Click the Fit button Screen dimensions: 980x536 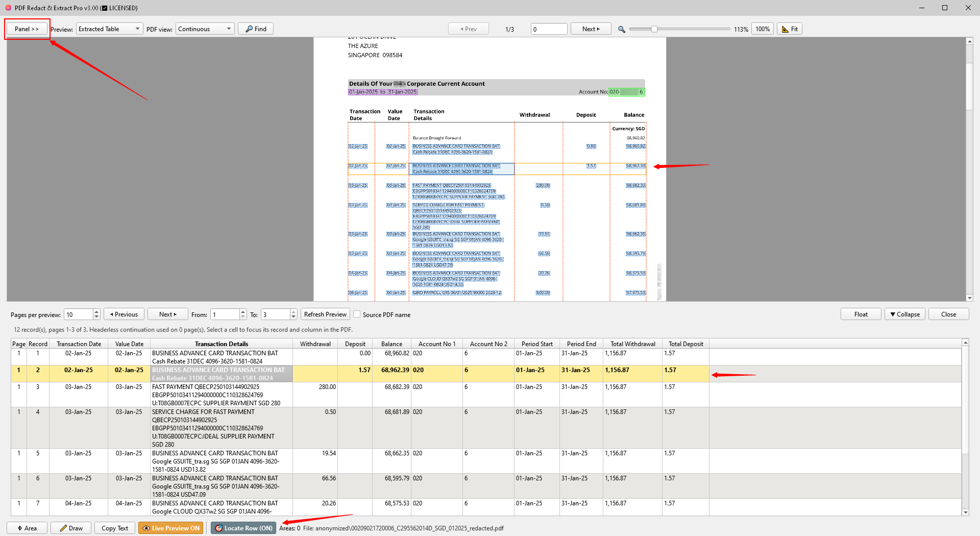tap(790, 29)
